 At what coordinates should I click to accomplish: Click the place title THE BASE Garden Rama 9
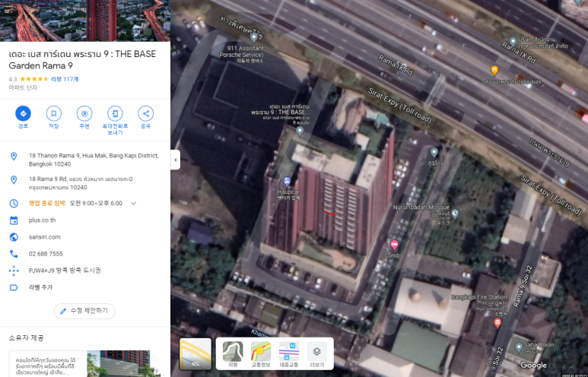pos(82,59)
